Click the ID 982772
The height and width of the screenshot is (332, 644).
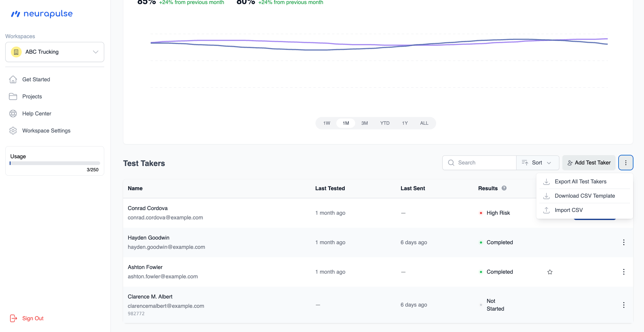point(136,314)
